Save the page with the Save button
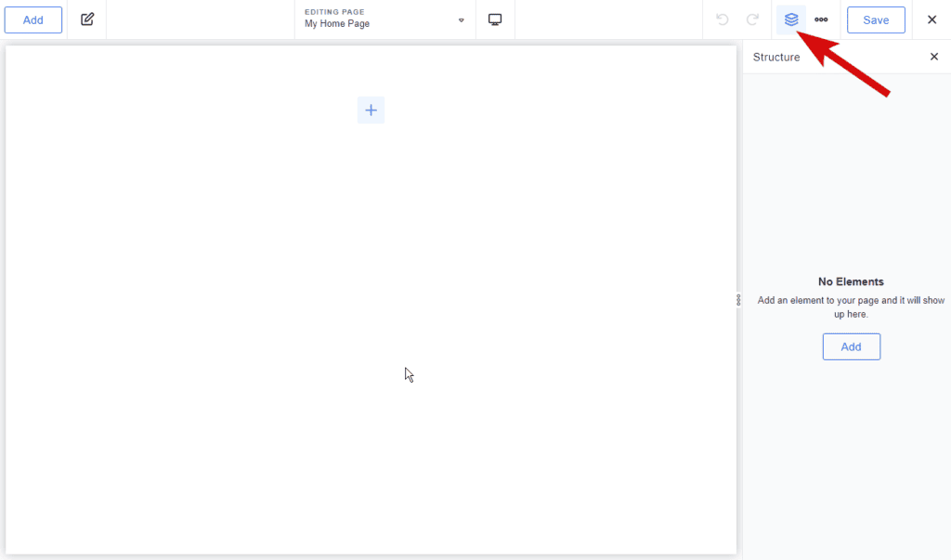This screenshot has height=560, width=951. (x=876, y=20)
